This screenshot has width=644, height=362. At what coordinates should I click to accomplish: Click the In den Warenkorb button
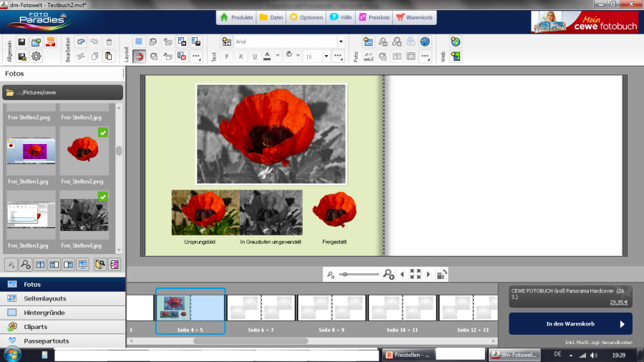click(570, 324)
